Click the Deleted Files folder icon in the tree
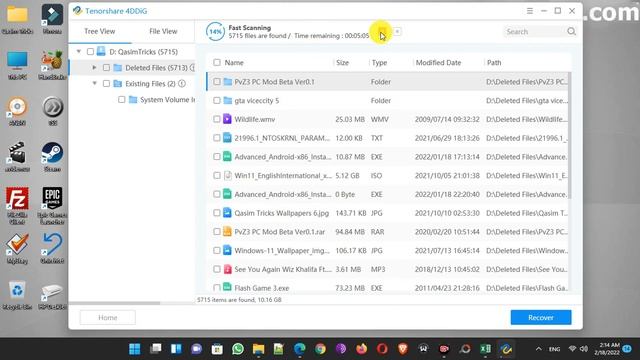The height and width of the screenshot is (360, 640). (x=118, y=68)
